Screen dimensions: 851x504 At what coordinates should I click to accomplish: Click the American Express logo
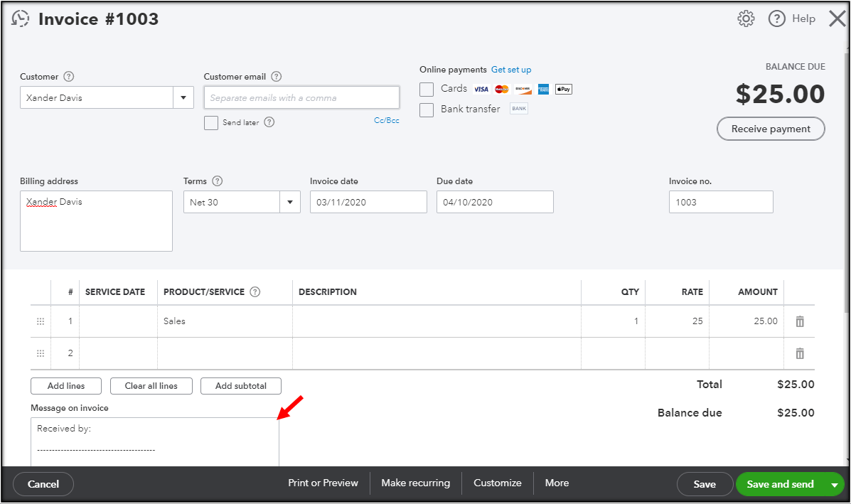[543, 89]
